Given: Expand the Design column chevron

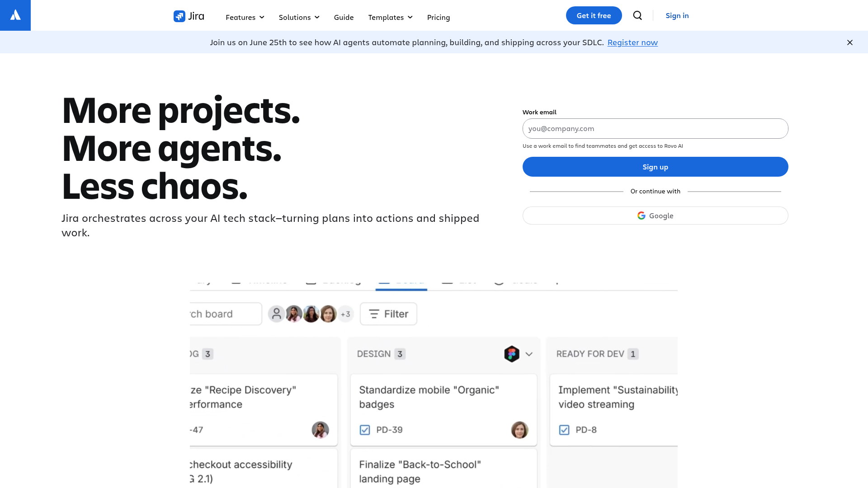Looking at the screenshot, I should (x=529, y=354).
